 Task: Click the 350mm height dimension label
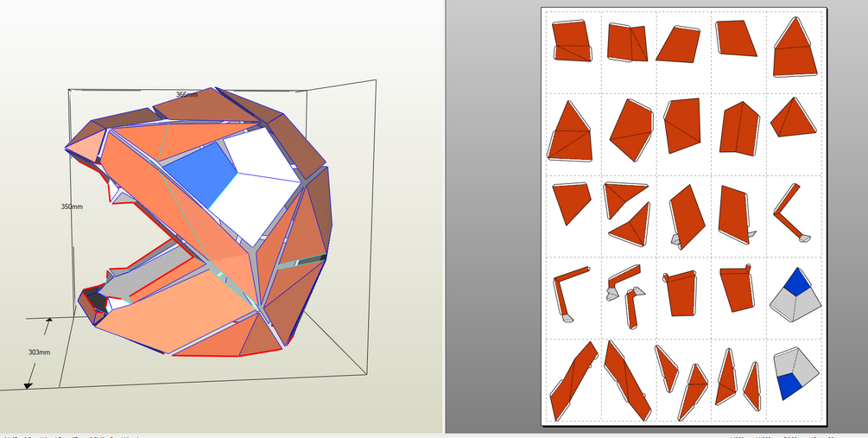pos(72,206)
